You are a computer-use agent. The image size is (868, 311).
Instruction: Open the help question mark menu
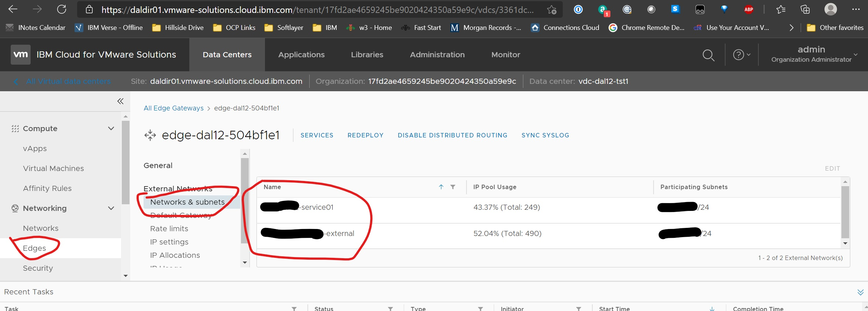click(x=741, y=55)
